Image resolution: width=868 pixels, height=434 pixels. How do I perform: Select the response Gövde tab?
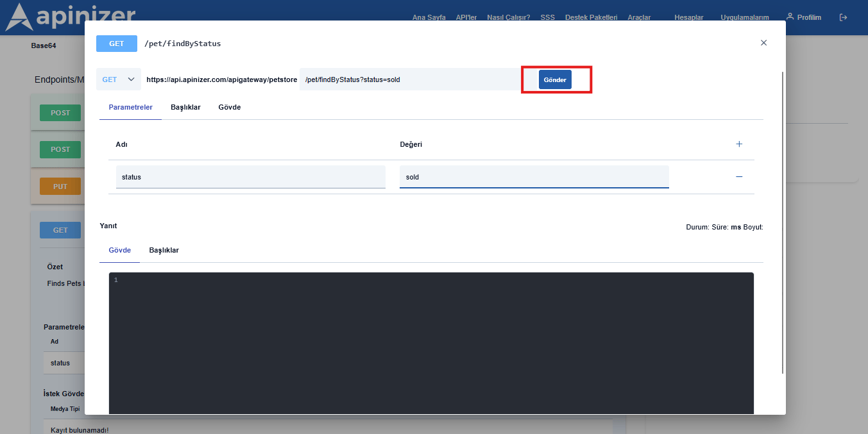(x=120, y=250)
